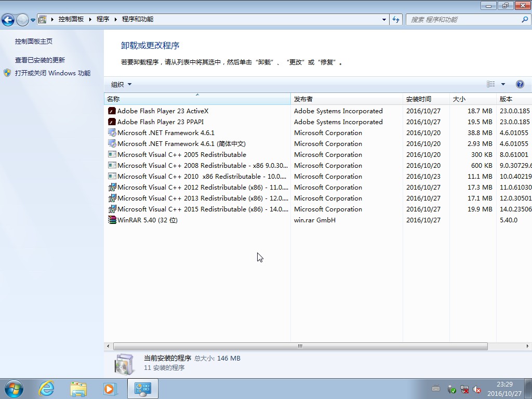Viewport: 532px width, 399px height.
Task: Click install date 2016/10/23 cell
Action: pos(423,176)
